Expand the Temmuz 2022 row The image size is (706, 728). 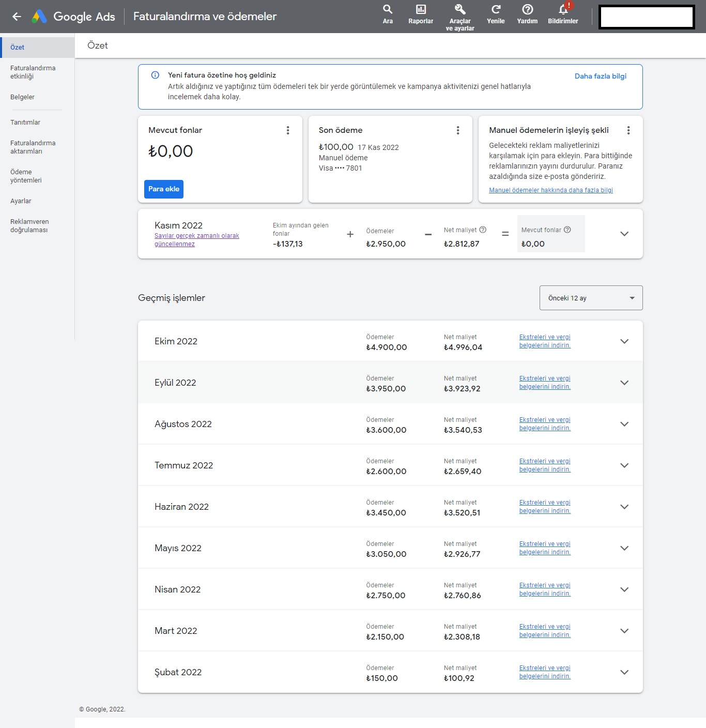coord(624,465)
